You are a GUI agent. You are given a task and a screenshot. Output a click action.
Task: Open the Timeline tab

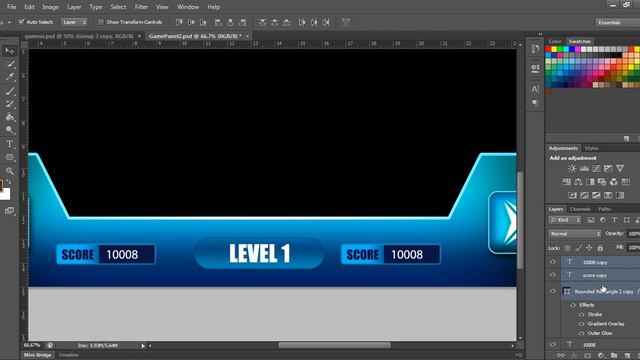(68, 355)
